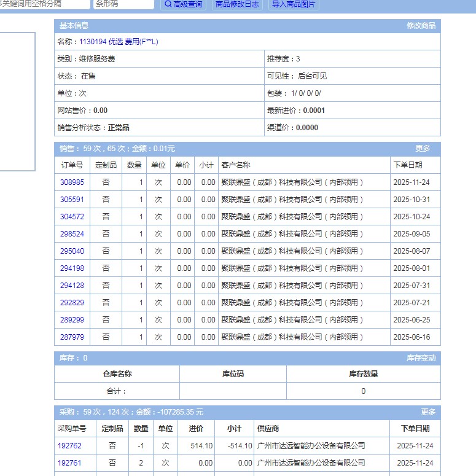Click 更多 in the 销售 section header
Screen dimensions: 476x476
click(423, 149)
